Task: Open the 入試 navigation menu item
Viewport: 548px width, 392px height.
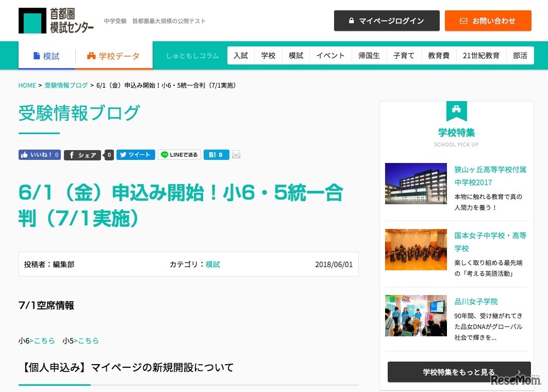Action: [240, 55]
